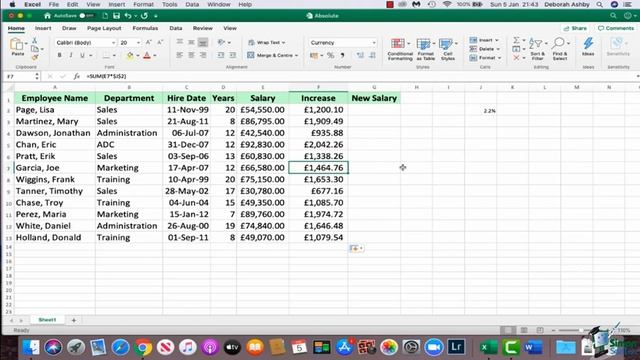Click Wrap Text button
Screen dimensions: 640x360
click(267, 42)
